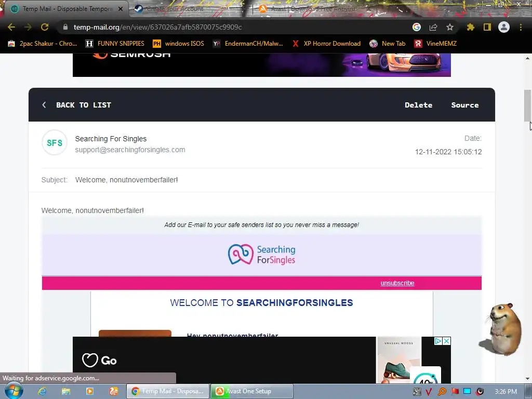The image size is (532, 399).
Task: Open UC Browser taskbar icon
Action: (114, 391)
